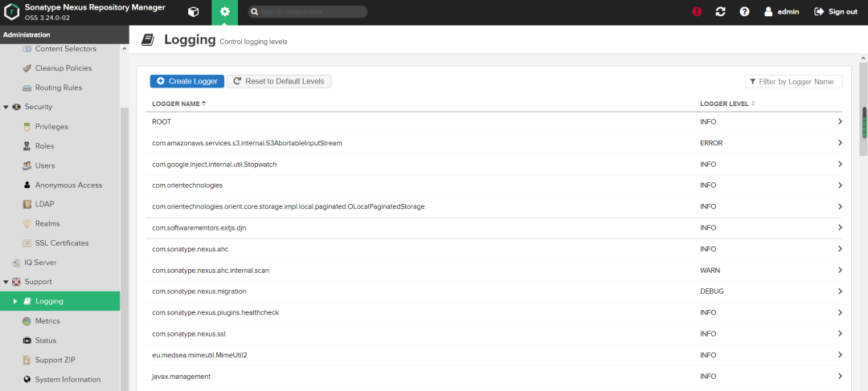Viewport: 868px width, 391px height.
Task: Sign out of Nexus
Action: [x=836, y=11]
